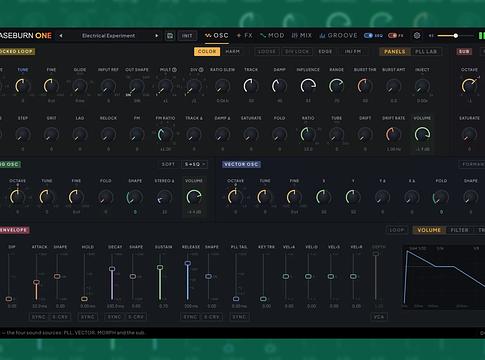Image resolution: width=485 pixels, height=360 pixels.
Task: Enable the DIV LOCK option
Action: pyautogui.click(x=297, y=51)
